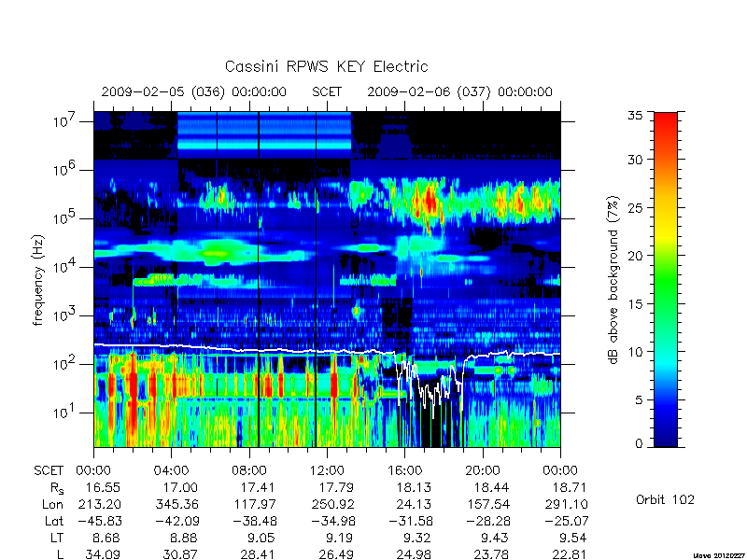The image size is (747, 560).
Task: Click the Lat value '-25.07'
Action: 566,522
